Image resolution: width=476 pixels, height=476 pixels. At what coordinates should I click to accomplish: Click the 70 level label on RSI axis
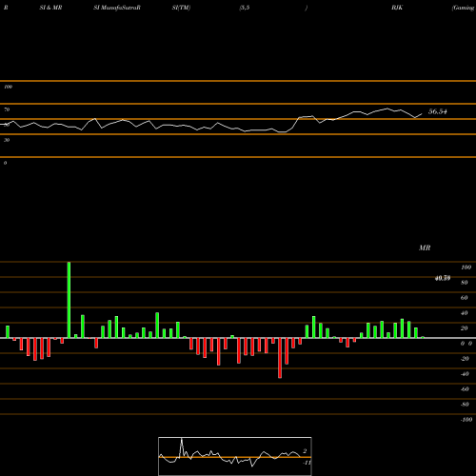[x=7, y=109]
